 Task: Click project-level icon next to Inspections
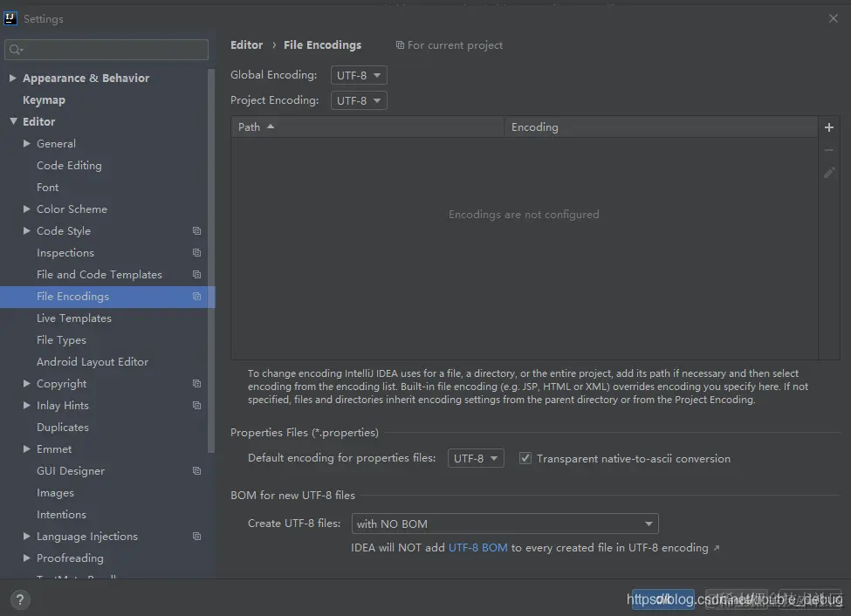point(196,252)
